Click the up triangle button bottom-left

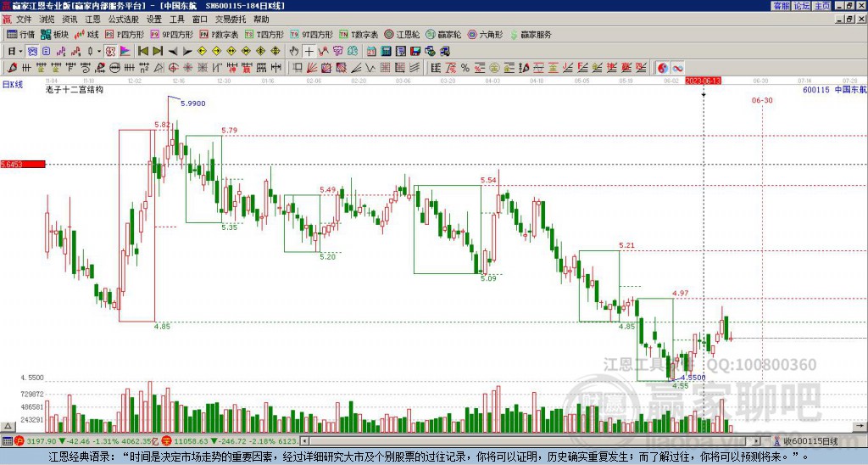pos(8,426)
